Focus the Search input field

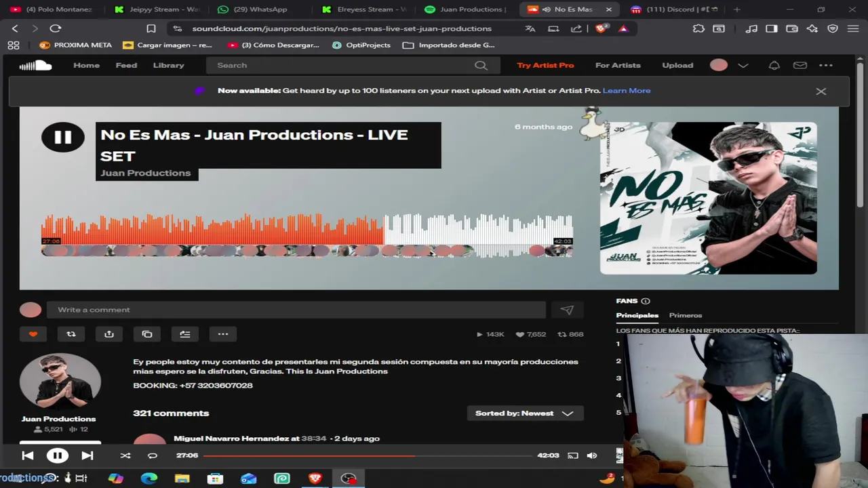[x=353, y=65]
